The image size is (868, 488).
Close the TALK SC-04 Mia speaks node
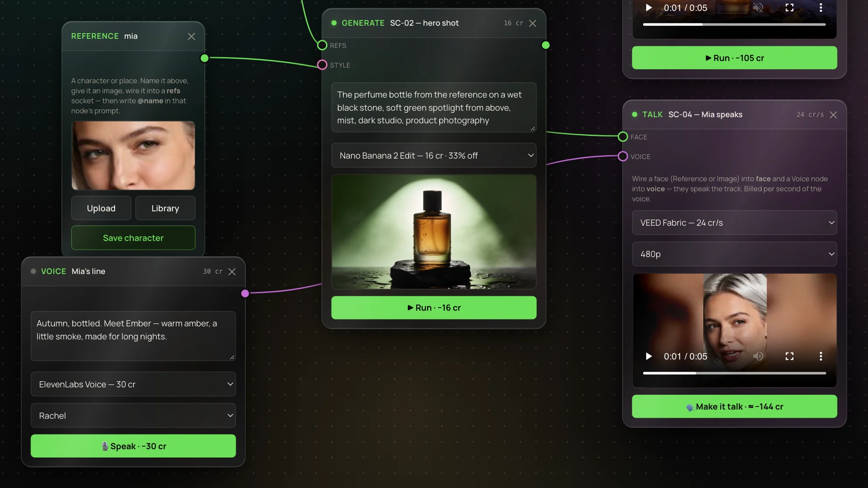833,115
